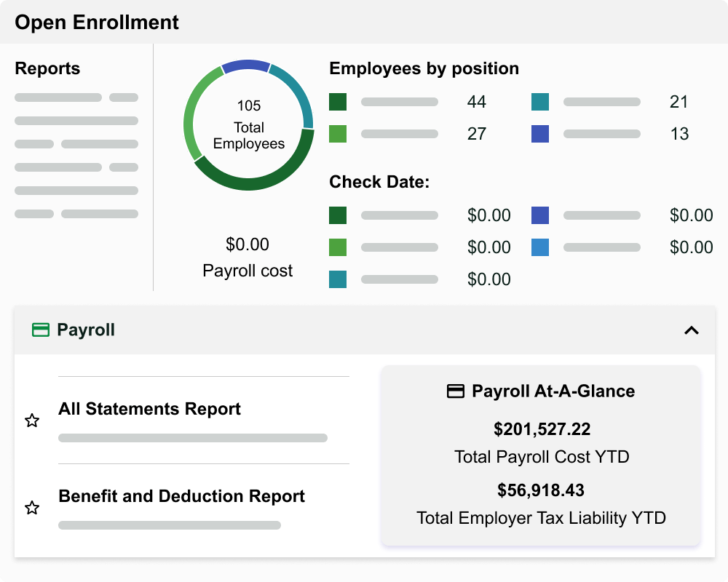Open the All Statements Report
The image size is (728, 582).
pos(149,409)
